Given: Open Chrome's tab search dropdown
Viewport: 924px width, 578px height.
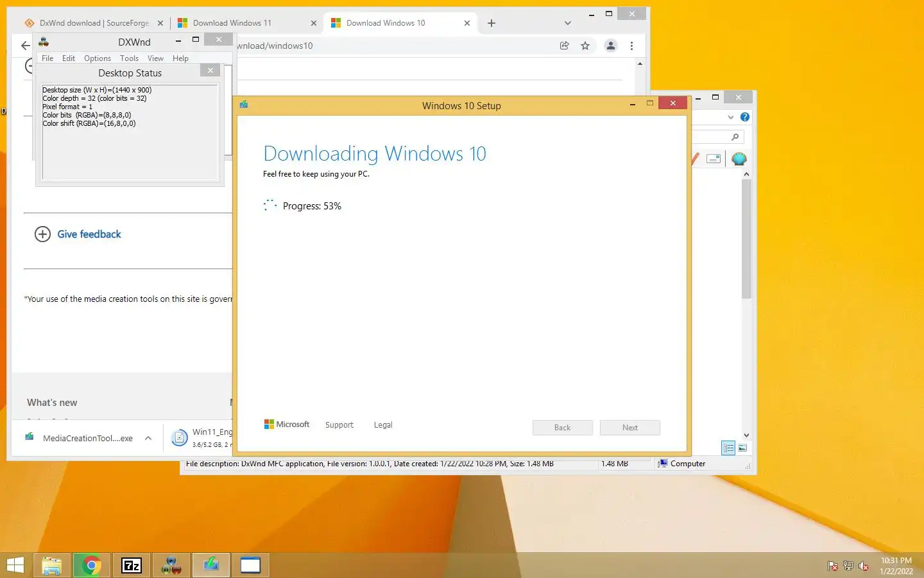Looking at the screenshot, I should tap(567, 23).
